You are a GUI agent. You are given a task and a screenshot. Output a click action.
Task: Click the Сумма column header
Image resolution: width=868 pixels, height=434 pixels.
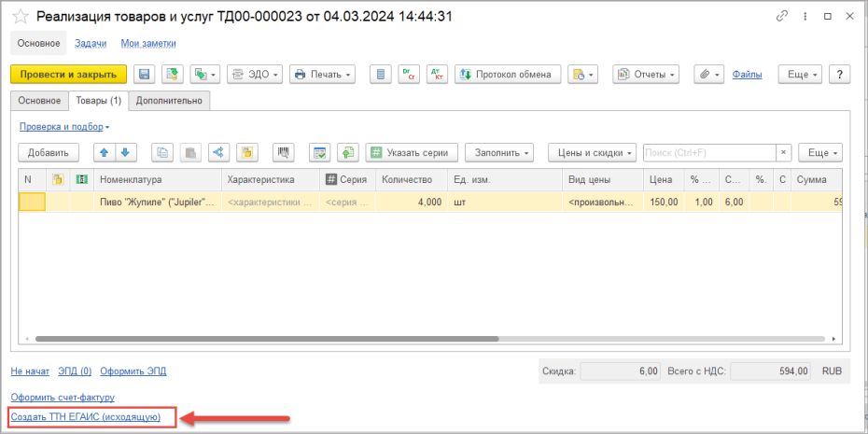(817, 179)
